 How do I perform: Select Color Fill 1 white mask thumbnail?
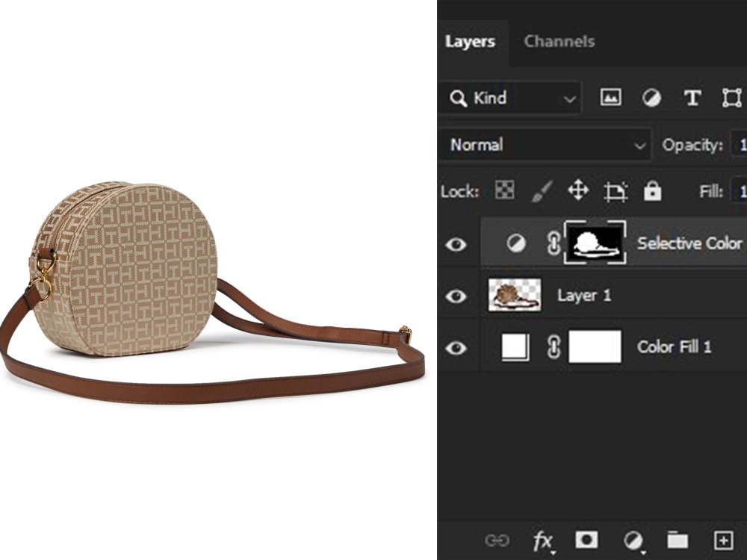tap(595, 346)
